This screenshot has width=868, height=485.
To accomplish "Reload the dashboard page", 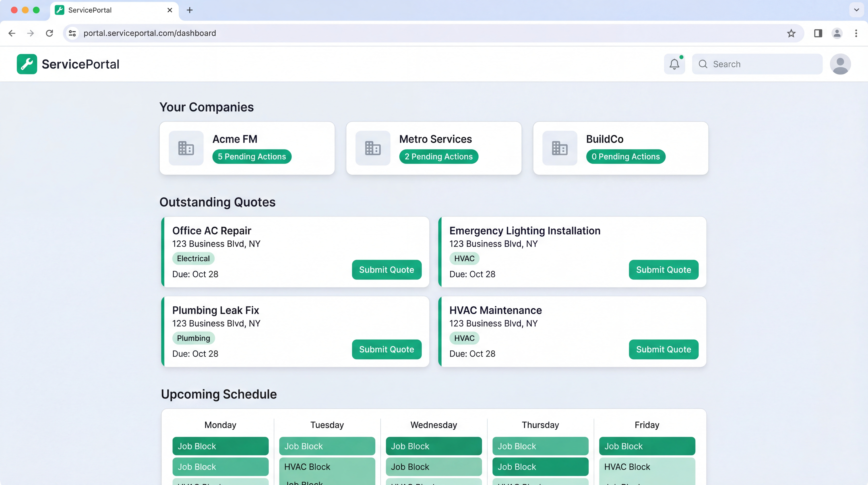I will [50, 33].
